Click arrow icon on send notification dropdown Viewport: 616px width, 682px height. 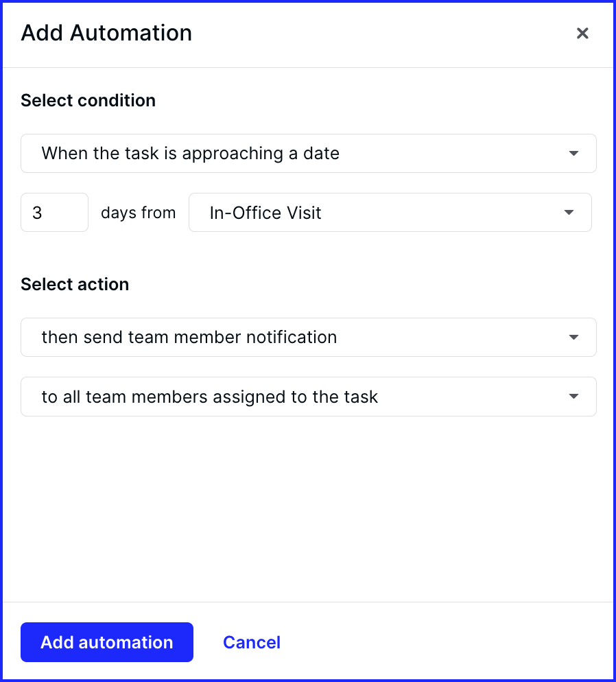click(573, 337)
